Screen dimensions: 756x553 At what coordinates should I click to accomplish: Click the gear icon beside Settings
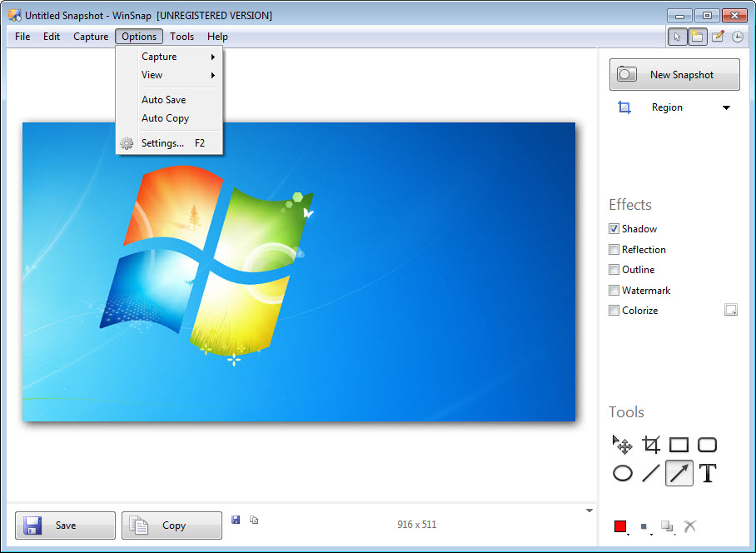pyautogui.click(x=127, y=143)
